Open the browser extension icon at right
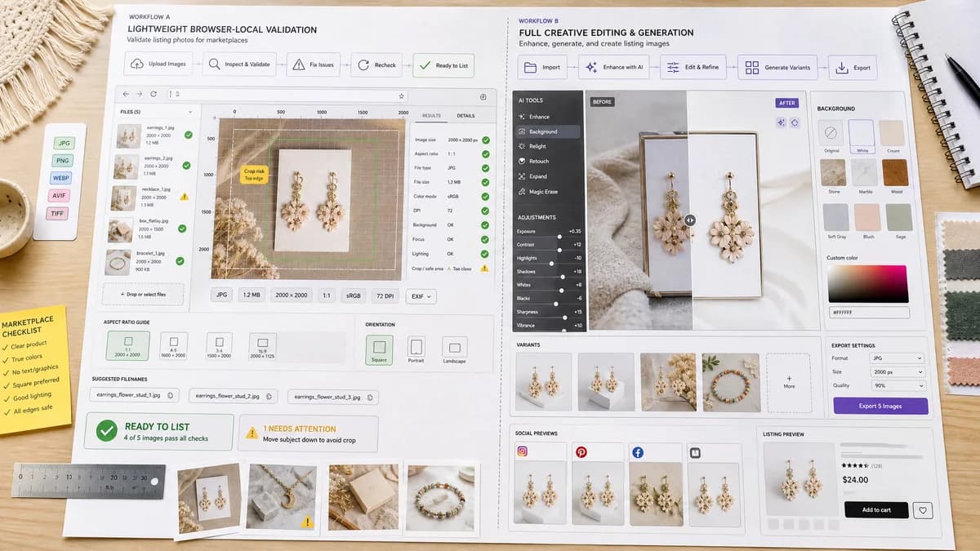Viewport: 980px width, 551px height. [x=483, y=96]
